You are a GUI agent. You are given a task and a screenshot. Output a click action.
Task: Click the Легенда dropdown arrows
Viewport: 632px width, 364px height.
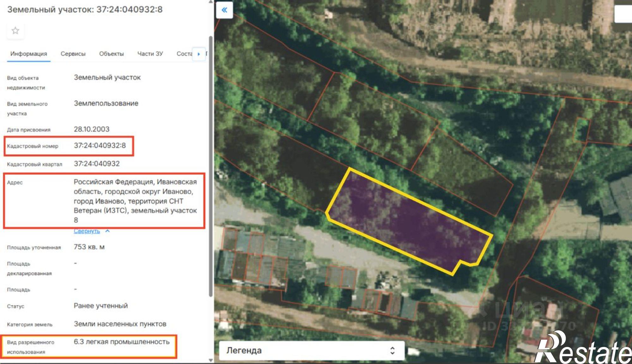click(x=392, y=350)
